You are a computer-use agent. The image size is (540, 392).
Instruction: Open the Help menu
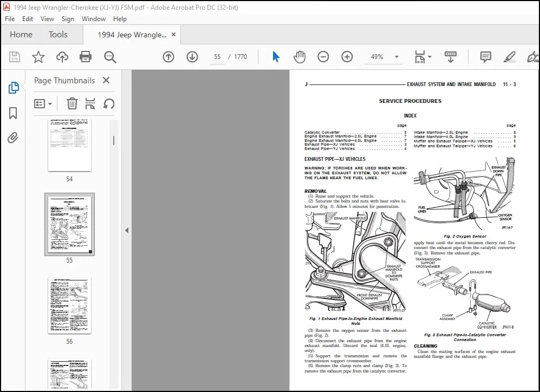pyautogui.click(x=120, y=19)
